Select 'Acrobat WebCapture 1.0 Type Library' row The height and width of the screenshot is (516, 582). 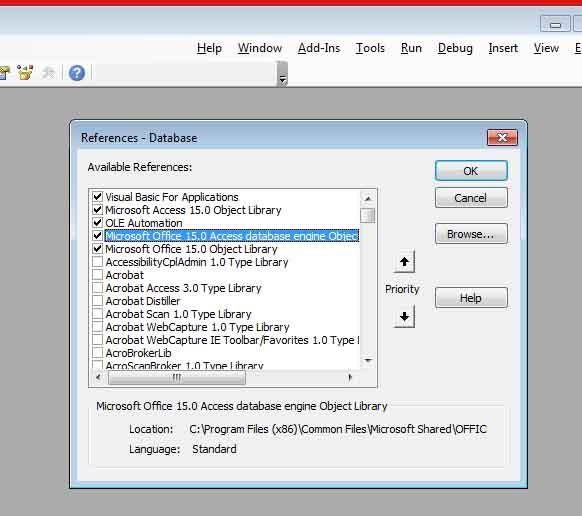[x=232, y=326]
